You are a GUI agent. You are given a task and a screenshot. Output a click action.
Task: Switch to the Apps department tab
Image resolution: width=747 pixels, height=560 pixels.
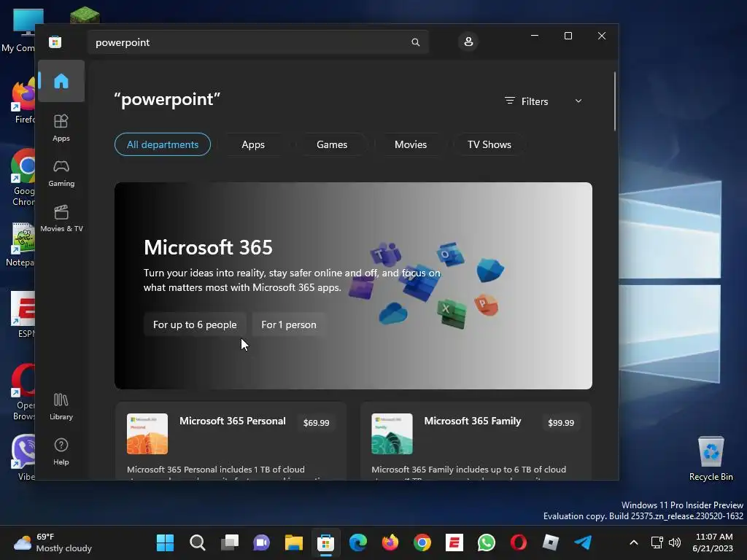pyautogui.click(x=253, y=144)
